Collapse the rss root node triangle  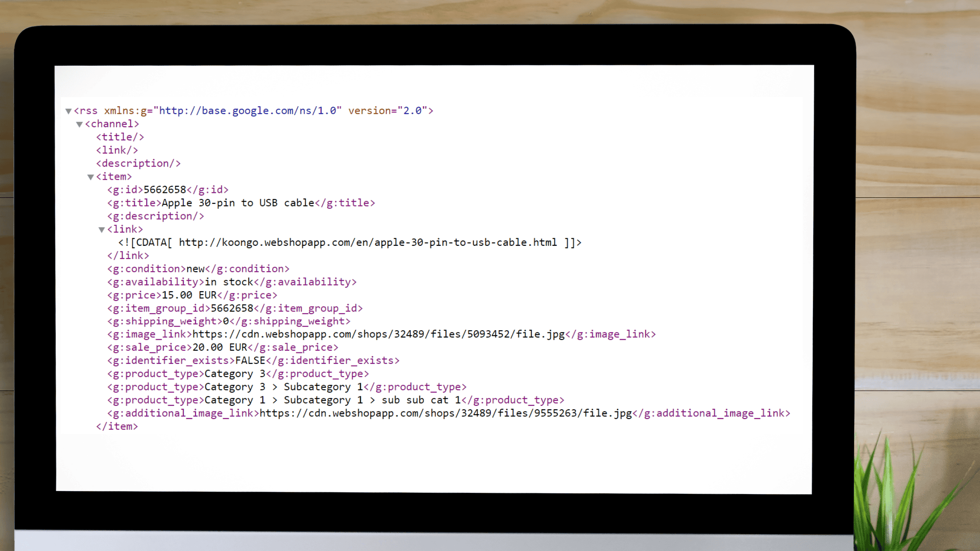68,111
